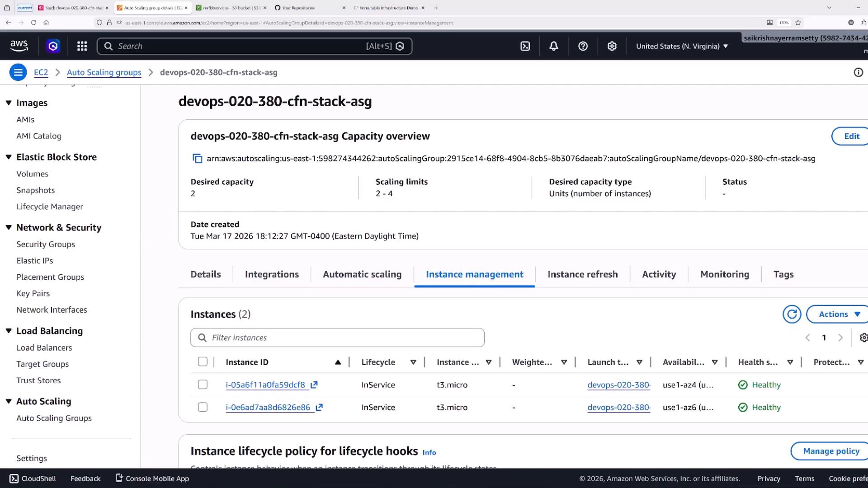Open the Health status column sort dropdown
The height and width of the screenshot is (488, 868).
coord(790,362)
